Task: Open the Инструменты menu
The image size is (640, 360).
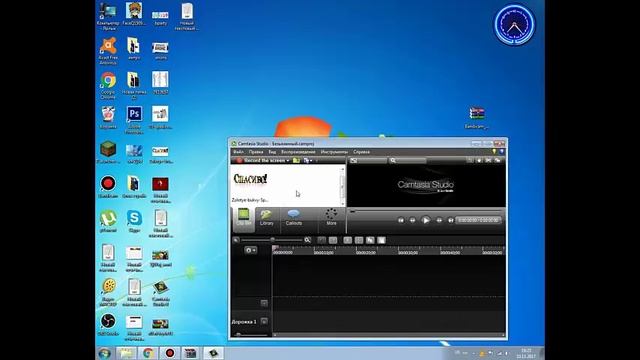Action: (x=334, y=152)
